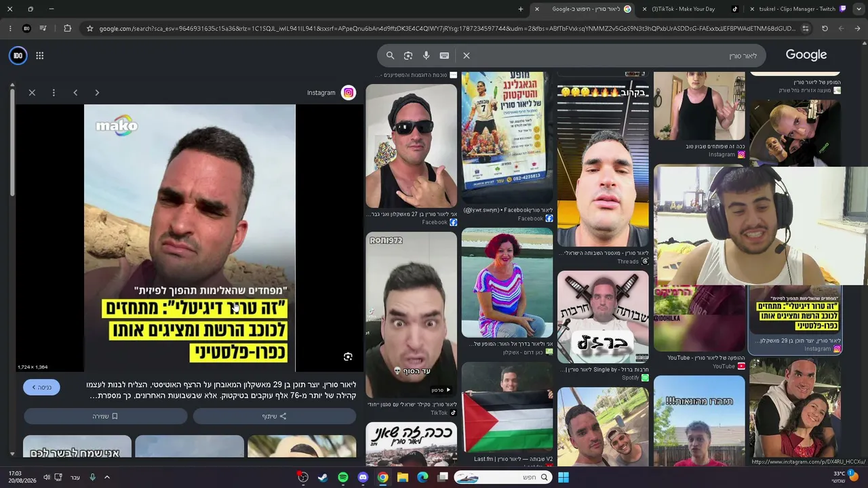Open the preview's three-dot more options menu
Image resolution: width=868 pixels, height=488 pixels.
coord(54,93)
